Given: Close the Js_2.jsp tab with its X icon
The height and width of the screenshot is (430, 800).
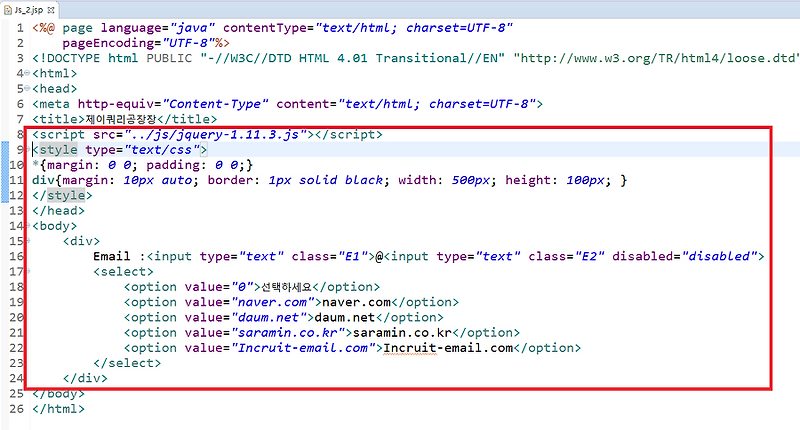Looking at the screenshot, I should (x=51, y=10).
